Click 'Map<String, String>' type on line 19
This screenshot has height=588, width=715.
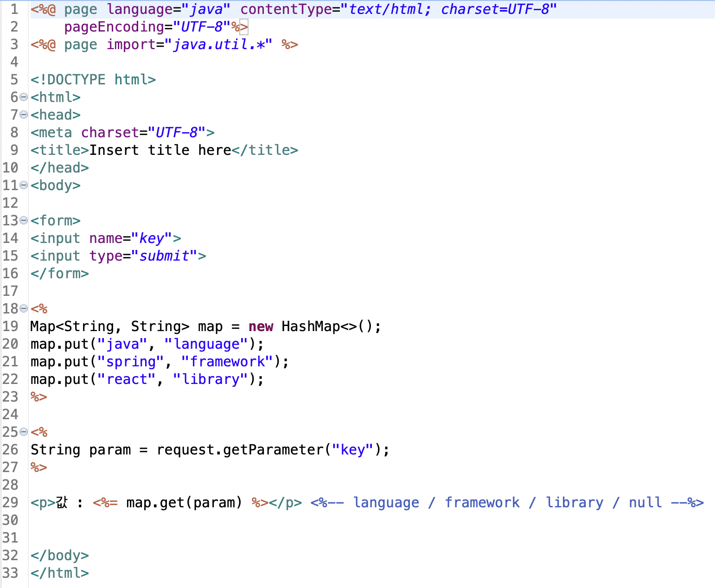[x=110, y=326]
